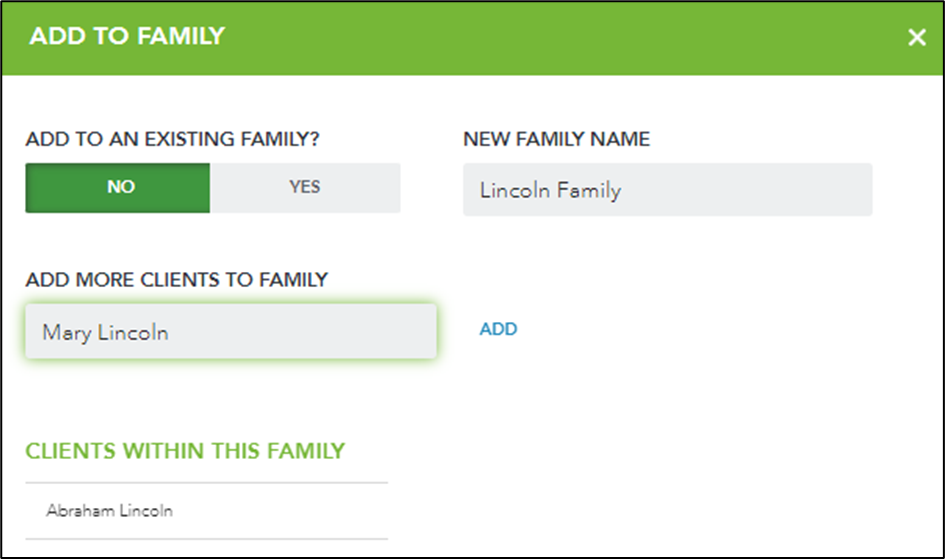Viewport: 945px width, 559px height.
Task: Click the Abraham Lincoln row's blank area
Action: tap(280, 511)
